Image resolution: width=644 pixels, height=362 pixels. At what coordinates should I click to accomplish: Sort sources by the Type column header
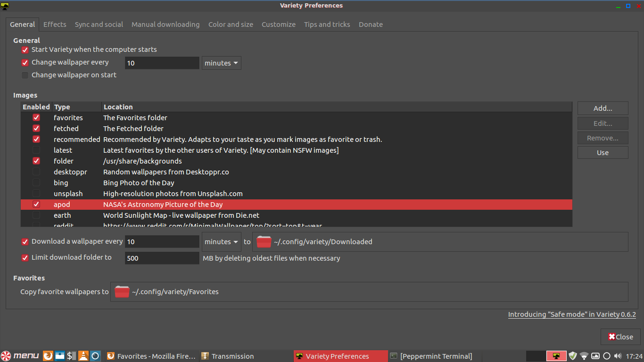click(77, 107)
